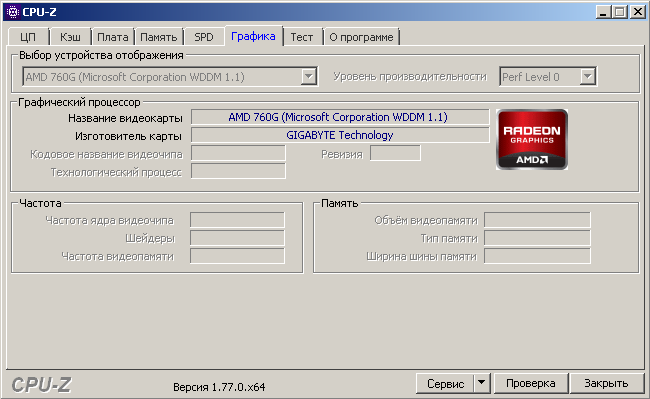Close the CPU-Z window via title bar X
Screen dimensions: 650x399
(638, 12)
